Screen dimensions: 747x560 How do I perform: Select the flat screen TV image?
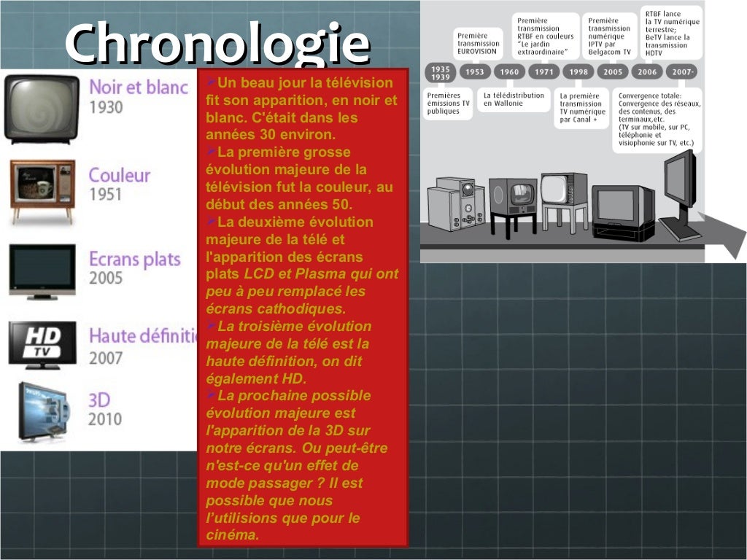[42, 272]
